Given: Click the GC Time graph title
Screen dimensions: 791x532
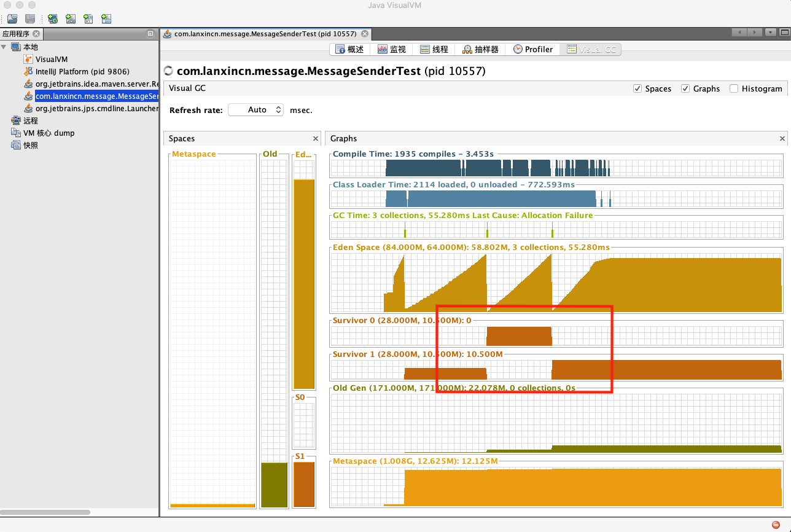Looking at the screenshot, I should coord(463,215).
